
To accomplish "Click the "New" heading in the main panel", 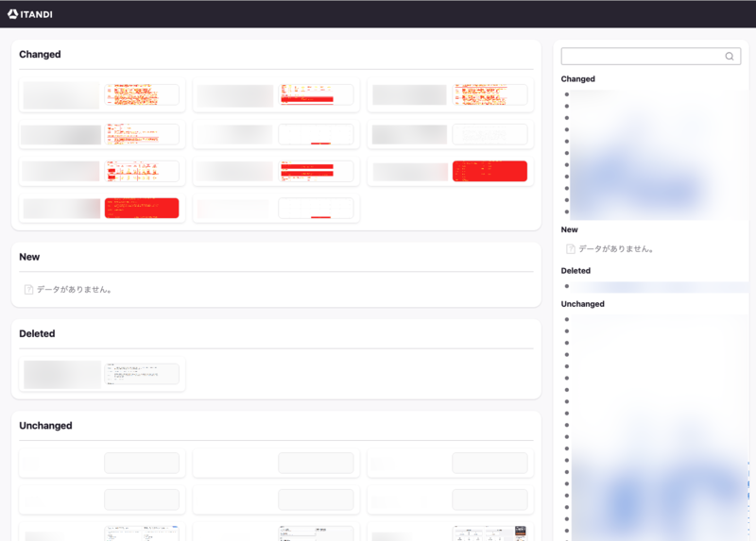I will coord(29,257).
